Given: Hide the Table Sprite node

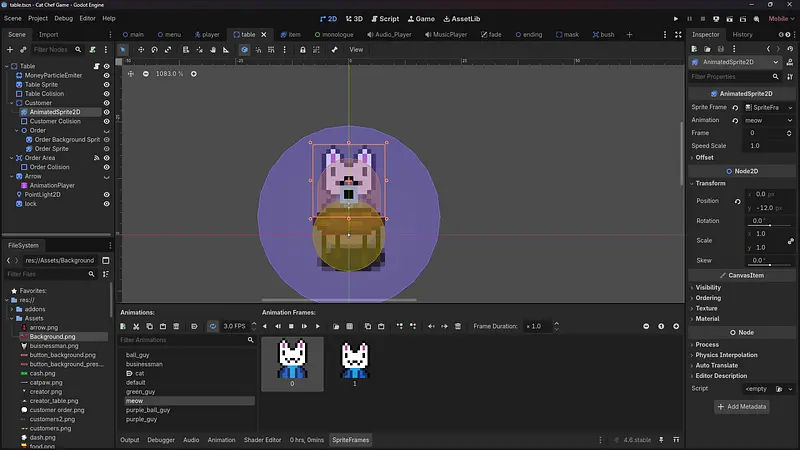Looking at the screenshot, I should [107, 85].
